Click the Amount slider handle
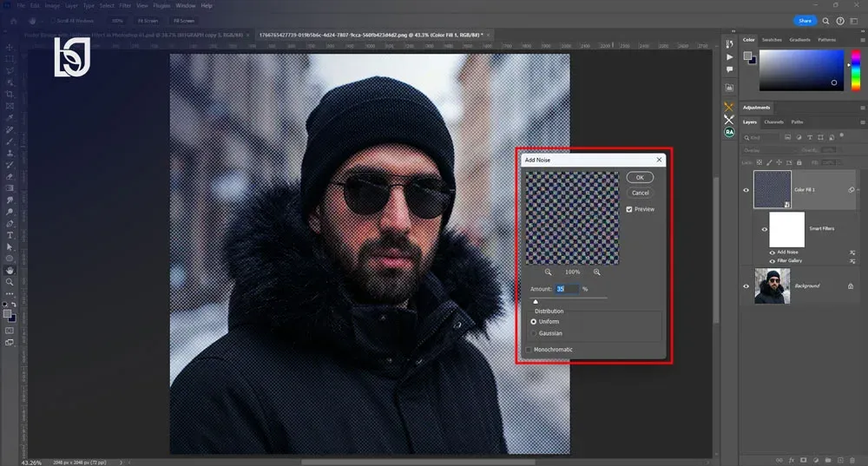Screen dimensions: 868x466 (x=536, y=302)
